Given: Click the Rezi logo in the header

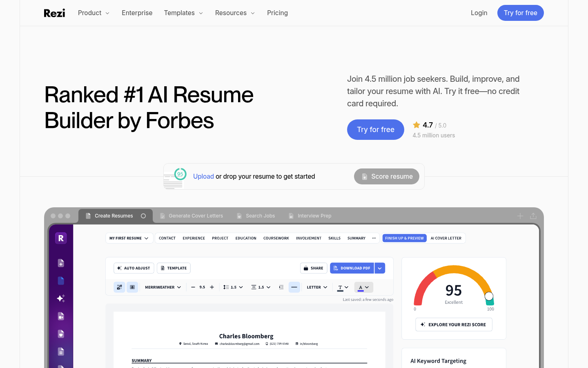Looking at the screenshot, I should [x=54, y=13].
